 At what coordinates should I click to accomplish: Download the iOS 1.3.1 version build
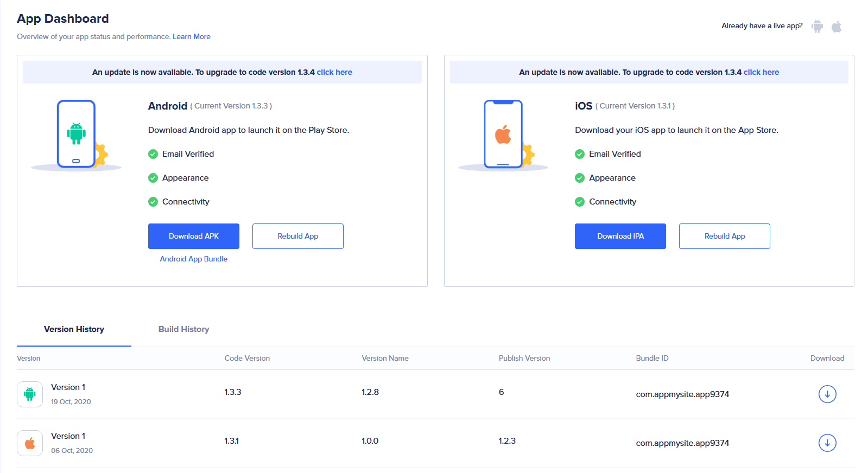827,443
